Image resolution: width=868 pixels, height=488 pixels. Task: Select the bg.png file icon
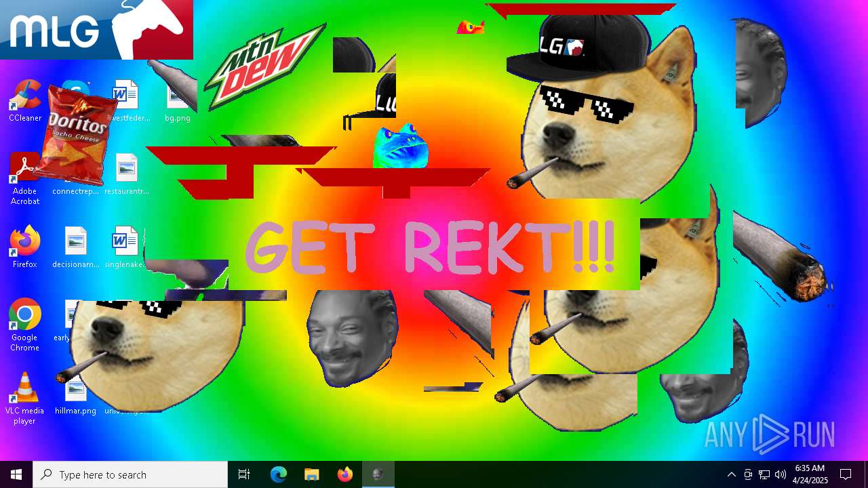[x=178, y=100]
